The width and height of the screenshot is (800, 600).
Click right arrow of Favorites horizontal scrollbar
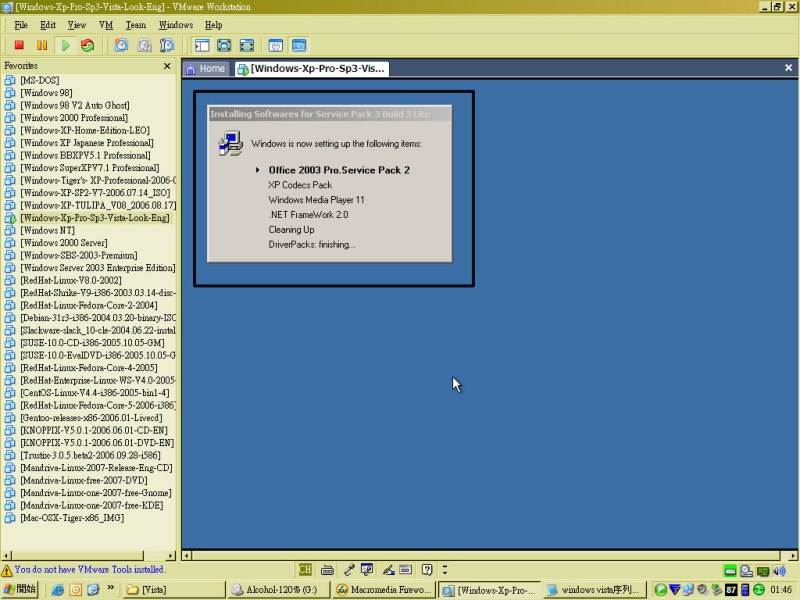tap(171, 555)
